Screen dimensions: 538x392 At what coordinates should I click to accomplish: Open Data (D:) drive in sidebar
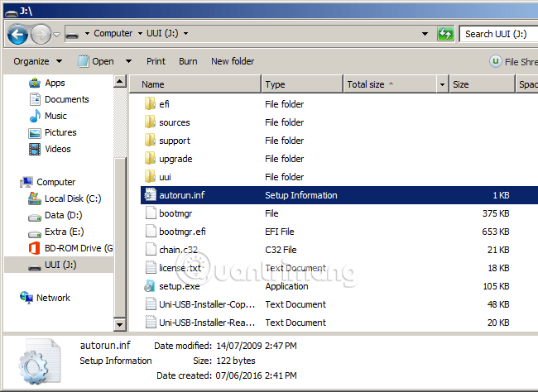tap(55, 215)
